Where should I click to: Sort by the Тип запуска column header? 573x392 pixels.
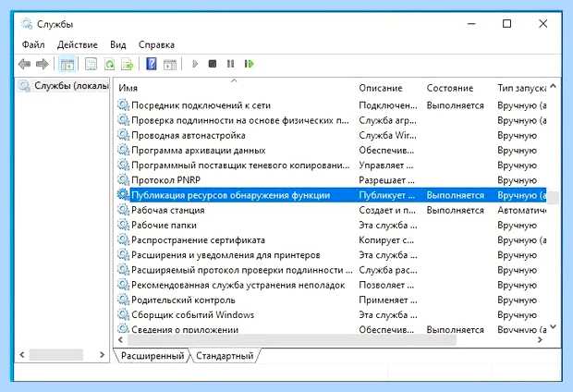pyautogui.click(x=521, y=88)
